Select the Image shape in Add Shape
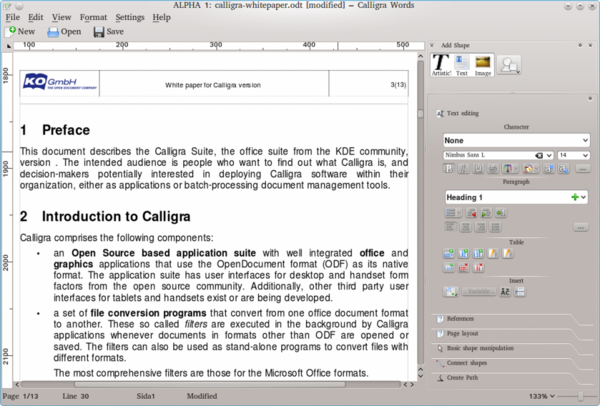Image resolution: width=600 pixels, height=406 pixels. [x=483, y=65]
